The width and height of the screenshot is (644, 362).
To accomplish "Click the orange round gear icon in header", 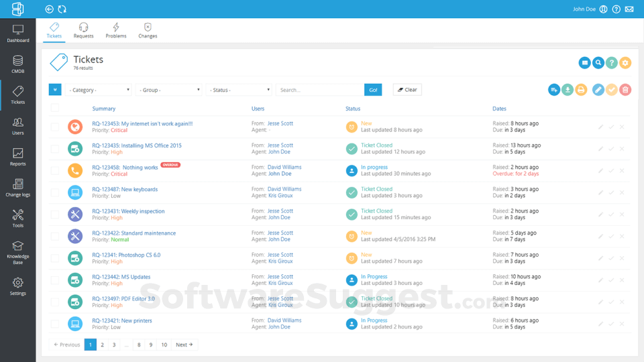I will click(625, 63).
